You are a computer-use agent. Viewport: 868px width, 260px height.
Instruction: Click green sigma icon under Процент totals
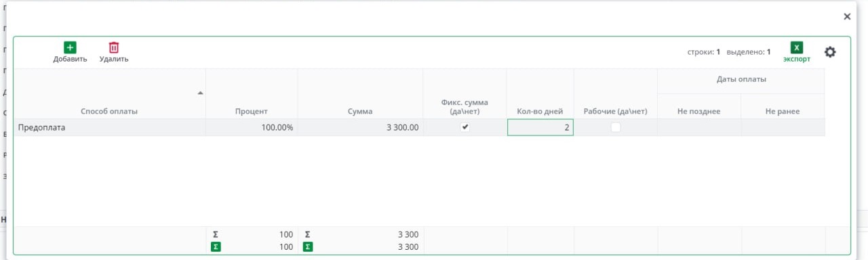(216, 247)
